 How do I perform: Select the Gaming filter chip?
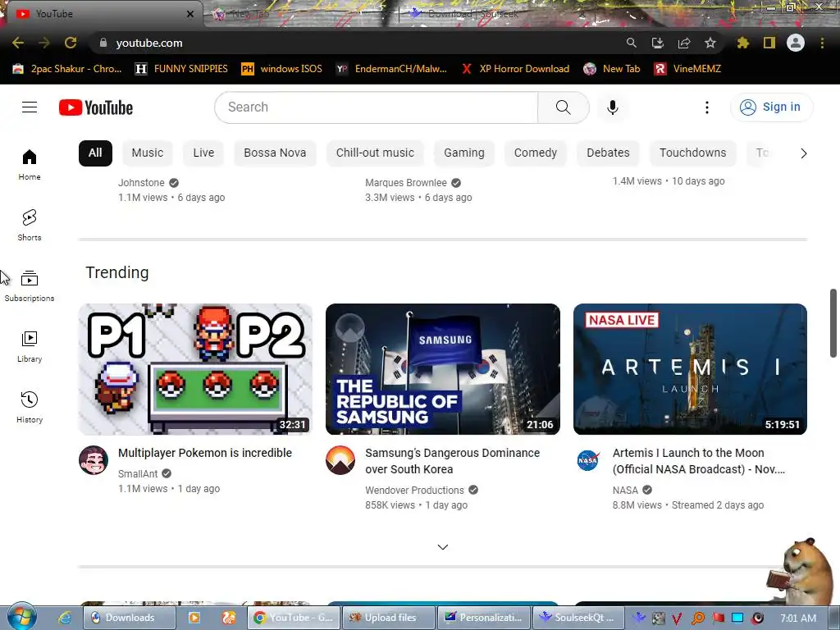point(464,153)
